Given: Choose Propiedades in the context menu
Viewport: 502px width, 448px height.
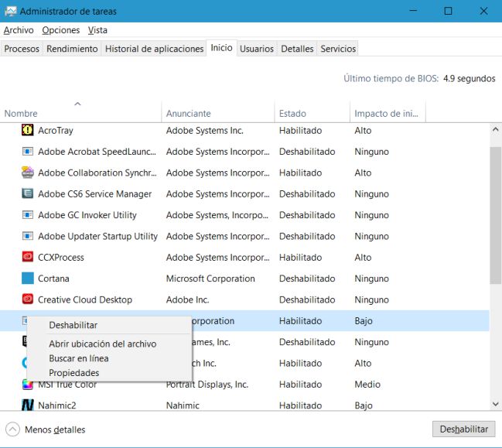Looking at the screenshot, I should click(x=110, y=373).
